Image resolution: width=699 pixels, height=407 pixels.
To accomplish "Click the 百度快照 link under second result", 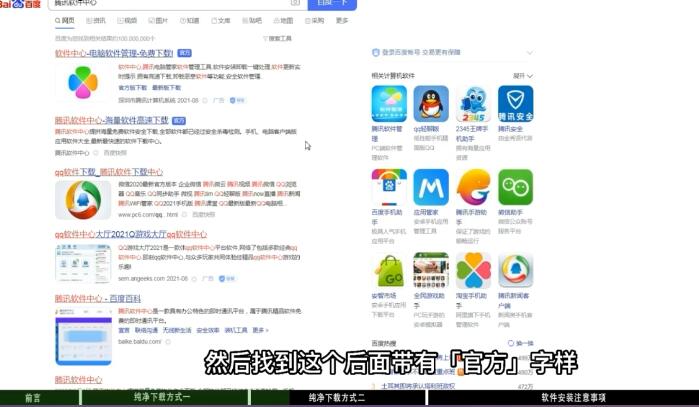I will click(x=115, y=153).
